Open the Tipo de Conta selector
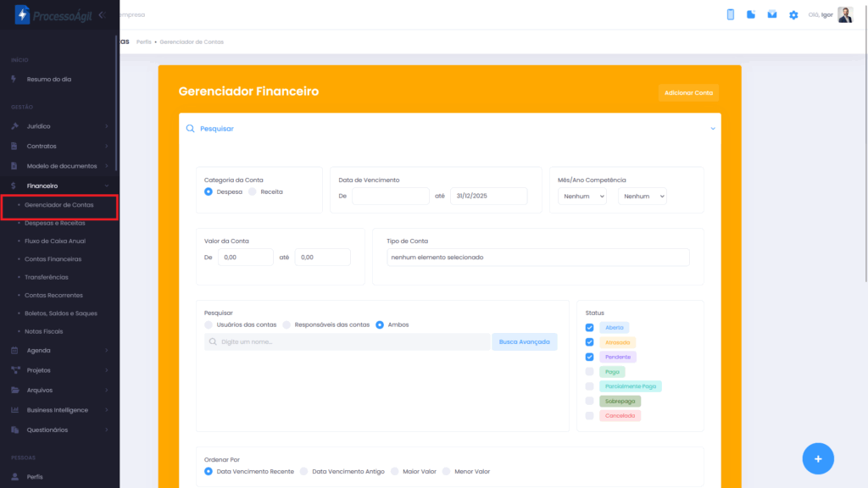This screenshot has width=868, height=488. 537,257
